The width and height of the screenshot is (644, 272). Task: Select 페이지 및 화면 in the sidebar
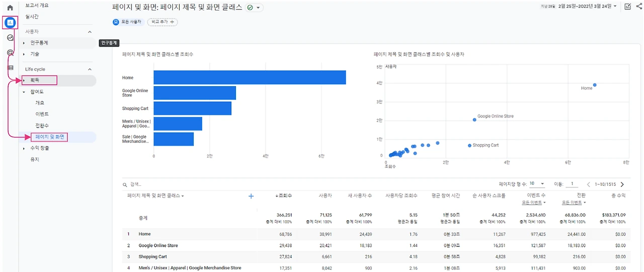point(51,137)
